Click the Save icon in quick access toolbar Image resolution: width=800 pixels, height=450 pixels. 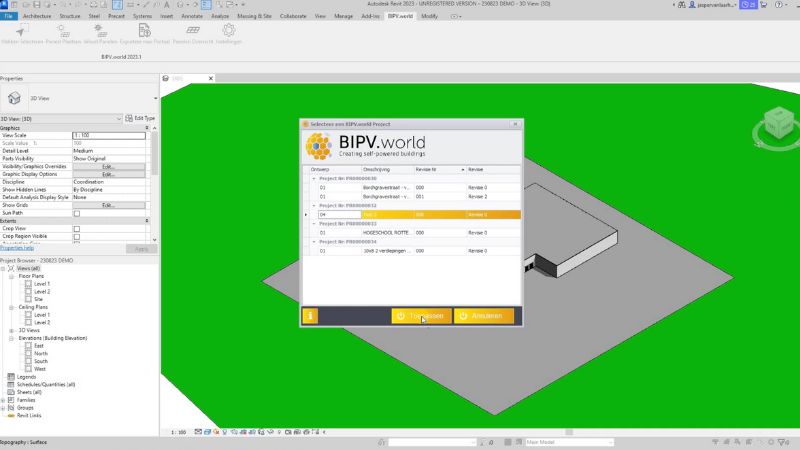coord(36,5)
